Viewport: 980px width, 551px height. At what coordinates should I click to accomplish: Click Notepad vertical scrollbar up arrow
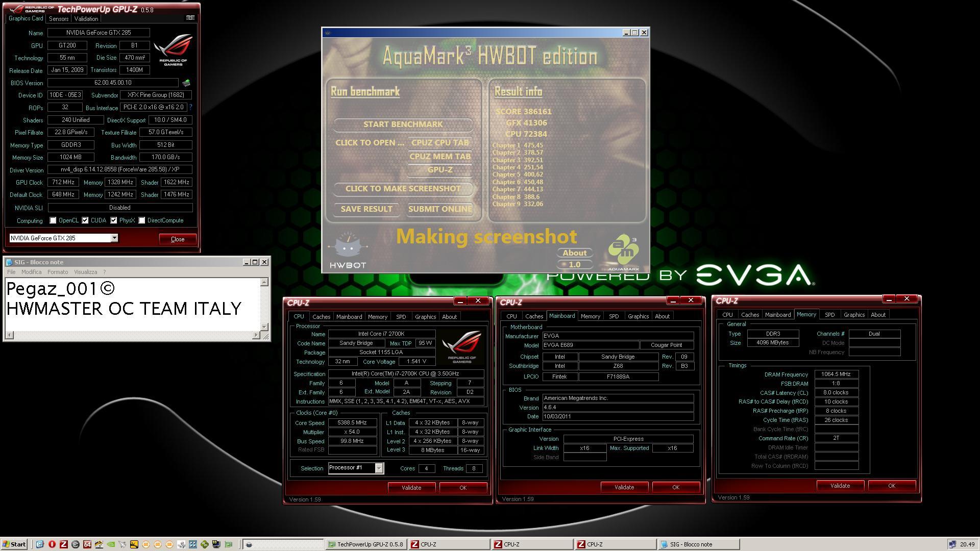pos(264,282)
